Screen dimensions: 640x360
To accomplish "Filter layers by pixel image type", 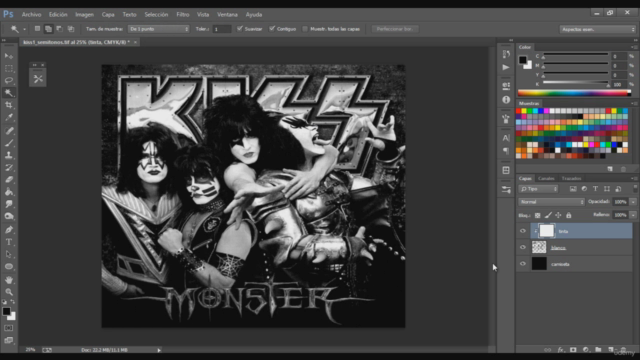I will click(x=573, y=189).
